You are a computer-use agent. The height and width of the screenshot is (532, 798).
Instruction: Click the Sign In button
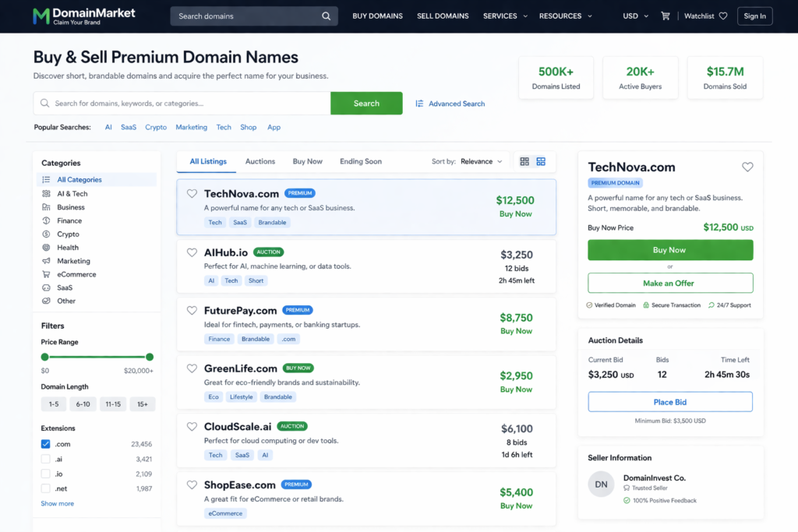tap(754, 16)
